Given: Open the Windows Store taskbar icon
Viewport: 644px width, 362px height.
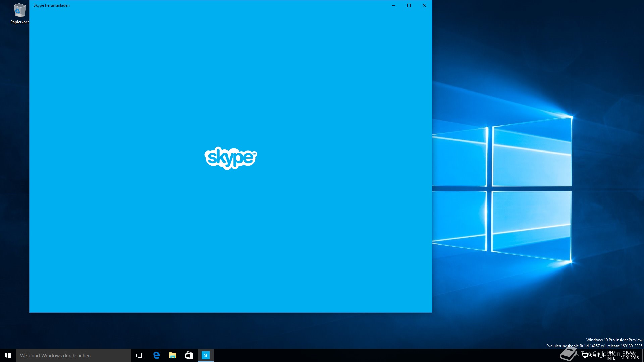Looking at the screenshot, I should [x=189, y=355].
